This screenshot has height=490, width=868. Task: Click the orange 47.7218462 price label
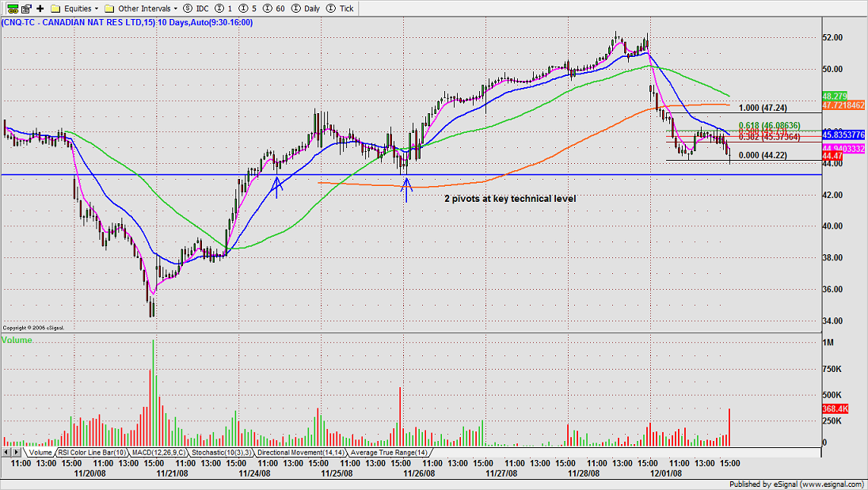click(x=843, y=105)
